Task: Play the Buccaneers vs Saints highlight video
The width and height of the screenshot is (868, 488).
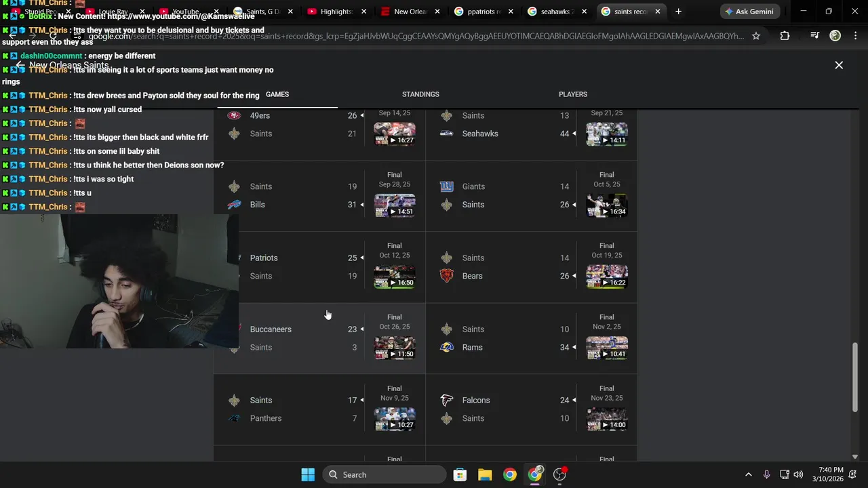Action: coord(395,348)
